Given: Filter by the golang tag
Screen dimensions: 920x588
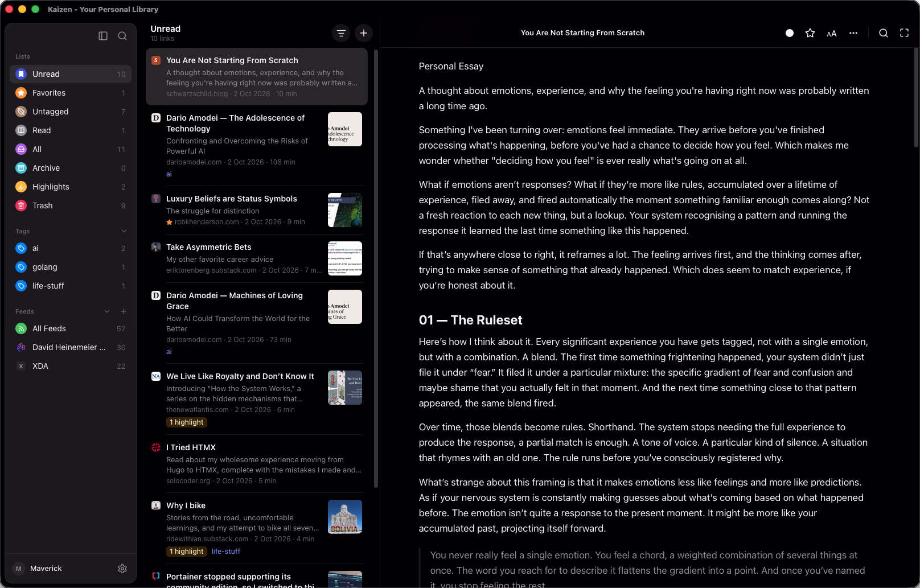Looking at the screenshot, I should pyautogui.click(x=71, y=267).
